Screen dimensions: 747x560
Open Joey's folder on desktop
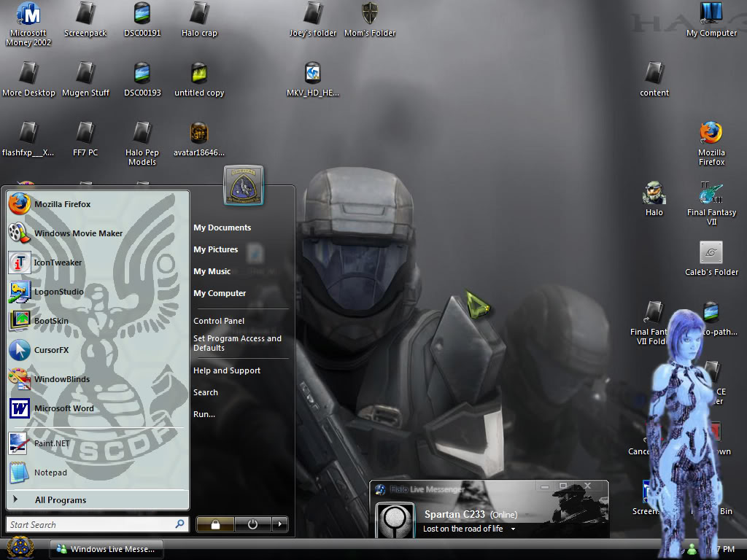[313, 20]
